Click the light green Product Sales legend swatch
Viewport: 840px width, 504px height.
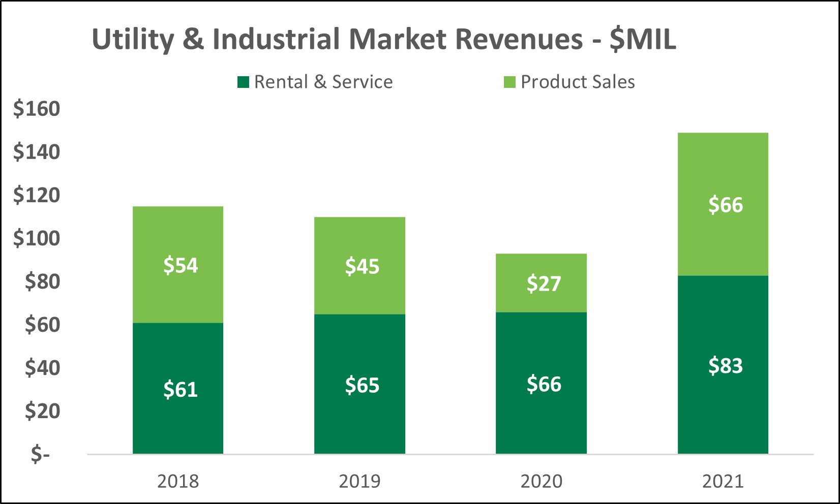pyautogui.click(x=509, y=82)
